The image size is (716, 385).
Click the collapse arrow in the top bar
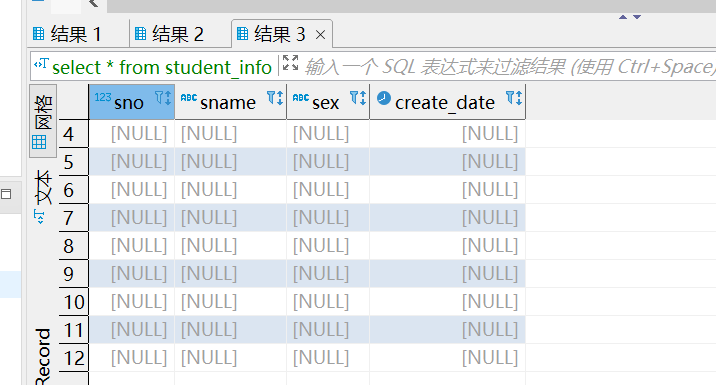94,4
